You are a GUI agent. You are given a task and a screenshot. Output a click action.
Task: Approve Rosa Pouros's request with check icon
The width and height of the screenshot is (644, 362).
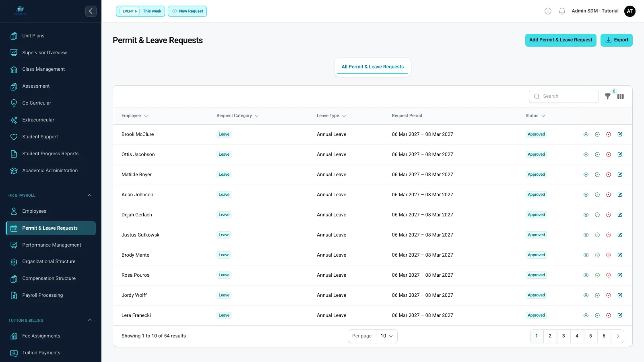(x=597, y=275)
